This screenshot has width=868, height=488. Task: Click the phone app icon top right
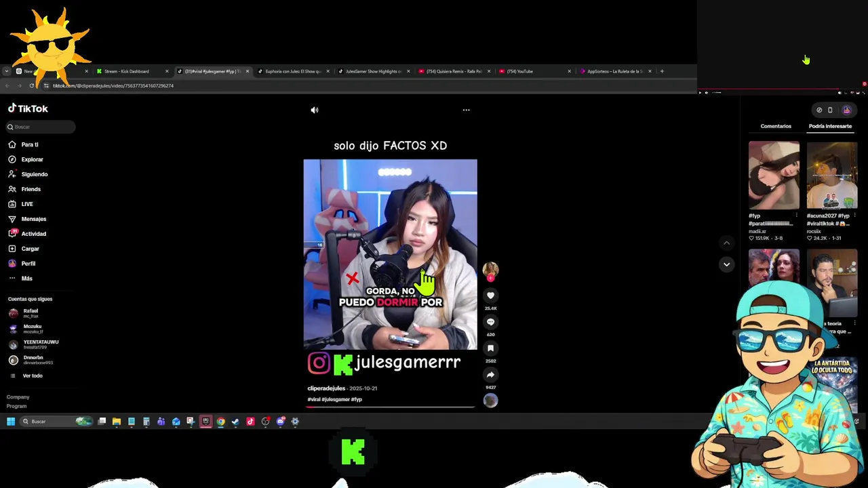[x=830, y=110]
